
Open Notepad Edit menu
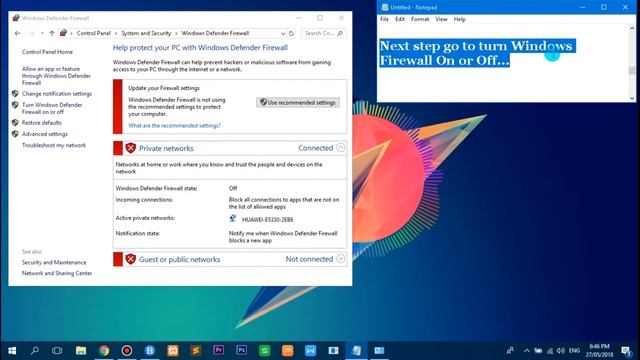tap(400, 19)
